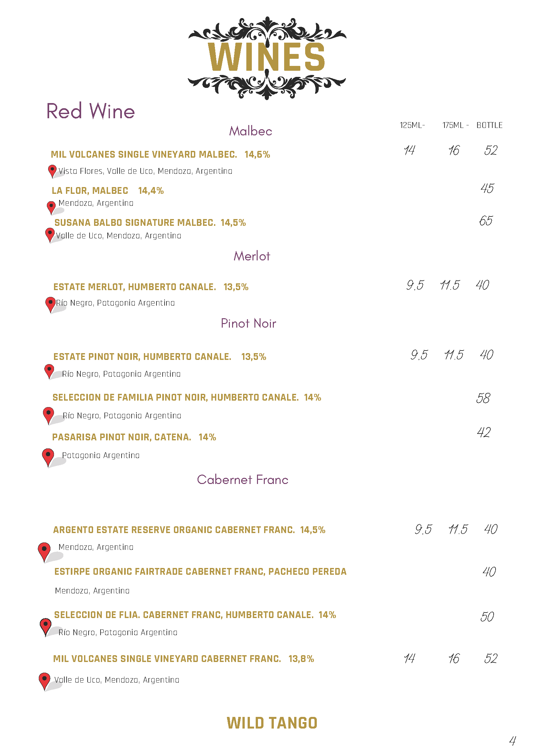Click the pin below Seleccion de Flia. Cabernet Franc
535x756 pixels.
[46, 626]
